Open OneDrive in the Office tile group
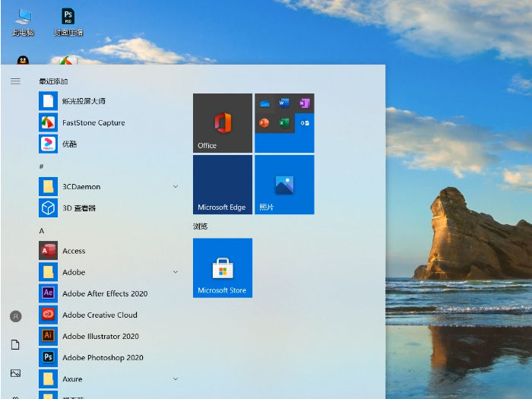 tap(264, 103)
